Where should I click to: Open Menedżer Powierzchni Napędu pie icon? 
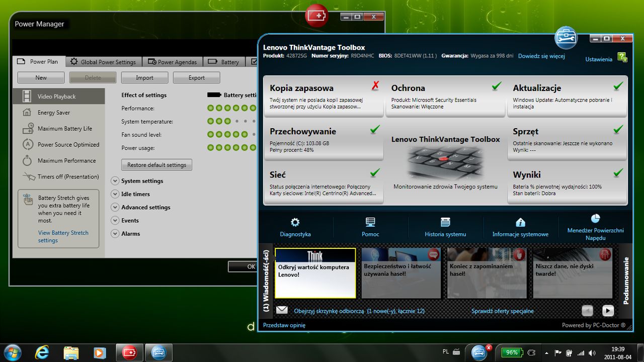595,218
